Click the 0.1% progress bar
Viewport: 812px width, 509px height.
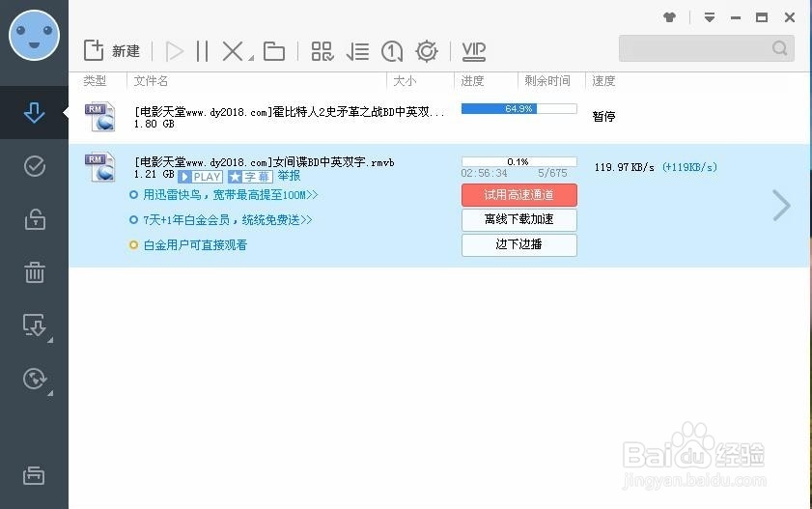tap(518, 161)
